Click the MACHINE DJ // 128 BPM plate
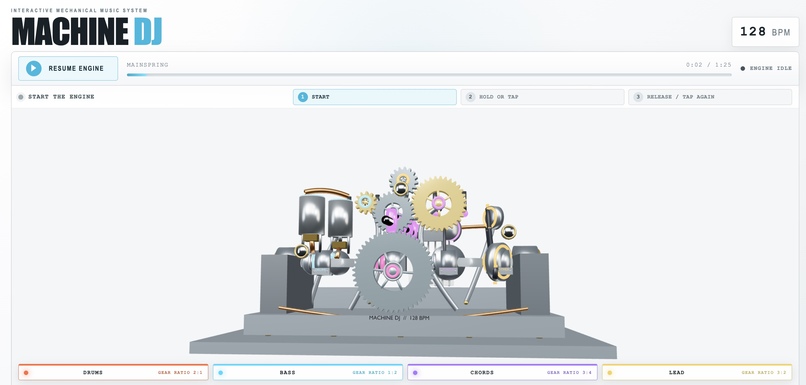 (x=399, y=318)
